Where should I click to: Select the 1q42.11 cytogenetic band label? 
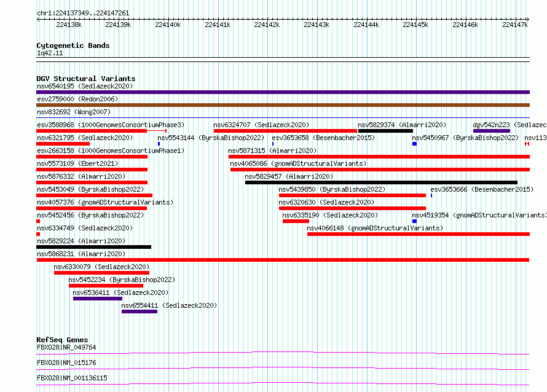[x=50, y=53]
